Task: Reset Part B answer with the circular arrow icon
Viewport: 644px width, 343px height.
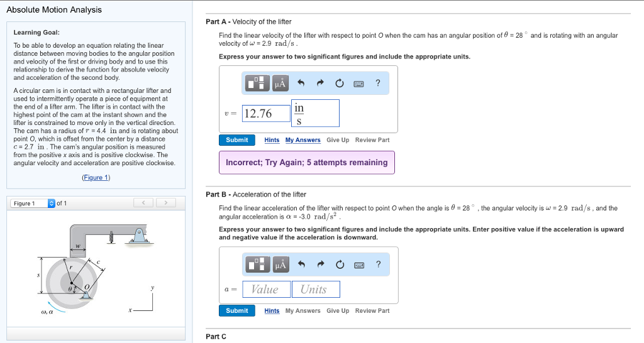Action: point(340,264)
